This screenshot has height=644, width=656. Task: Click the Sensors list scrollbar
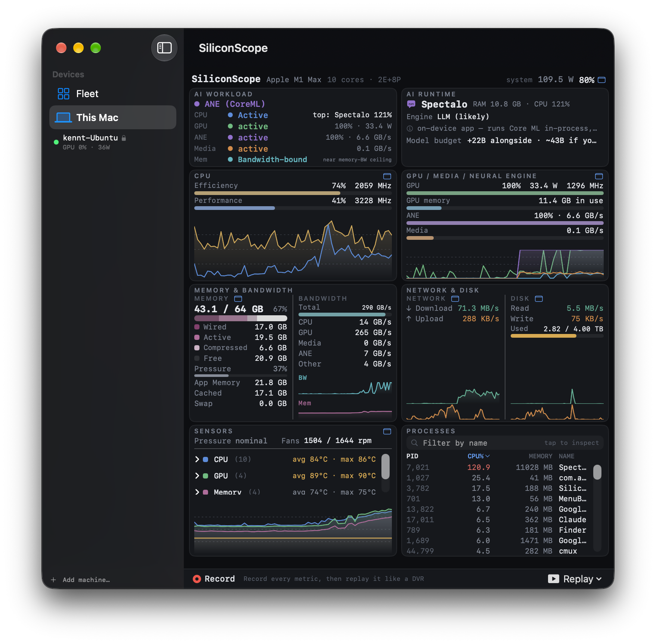pyautogui.click(x=386, y=467)
